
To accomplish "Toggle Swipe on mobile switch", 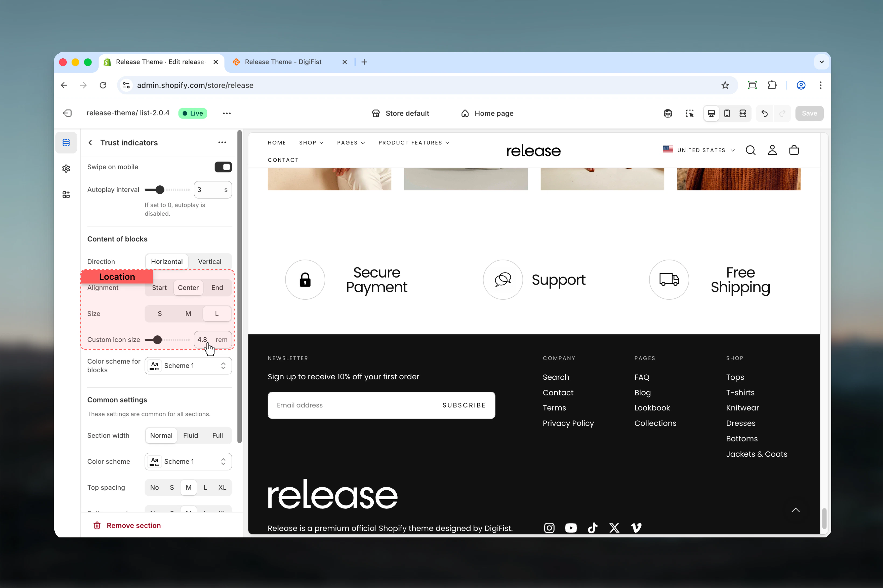I will point(223,167).
